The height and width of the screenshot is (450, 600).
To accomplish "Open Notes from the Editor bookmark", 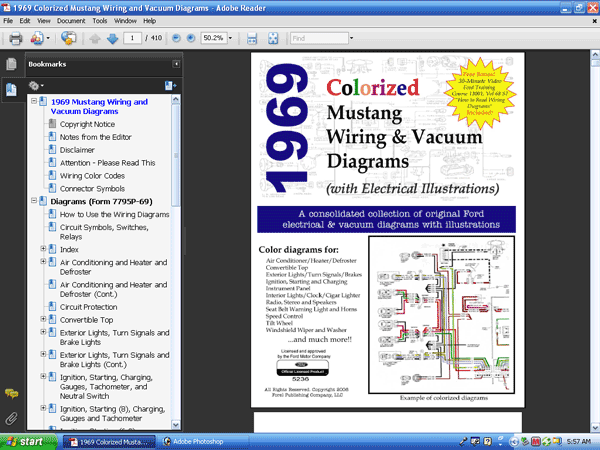I will coord(96,137).
